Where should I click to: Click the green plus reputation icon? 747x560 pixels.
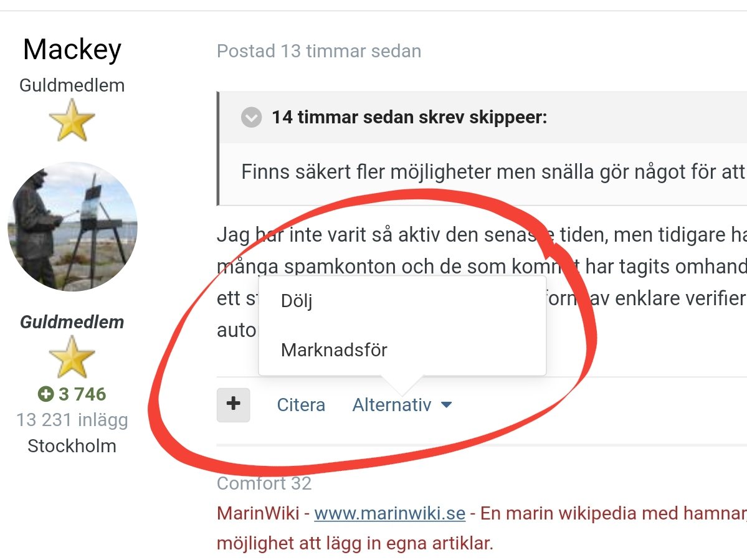[x=45, y=394]
